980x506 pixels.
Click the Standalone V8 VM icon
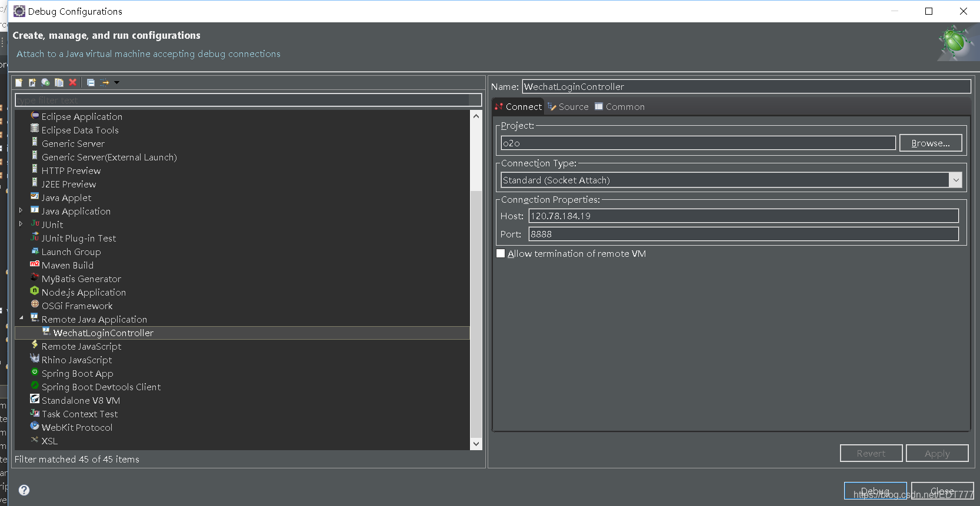[x=35, y=399]
